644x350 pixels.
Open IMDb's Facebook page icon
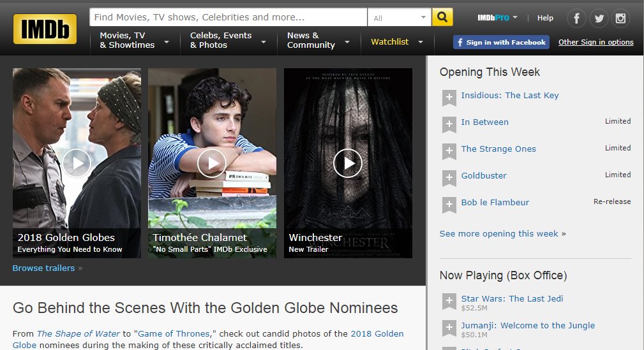tap(576, 18)
